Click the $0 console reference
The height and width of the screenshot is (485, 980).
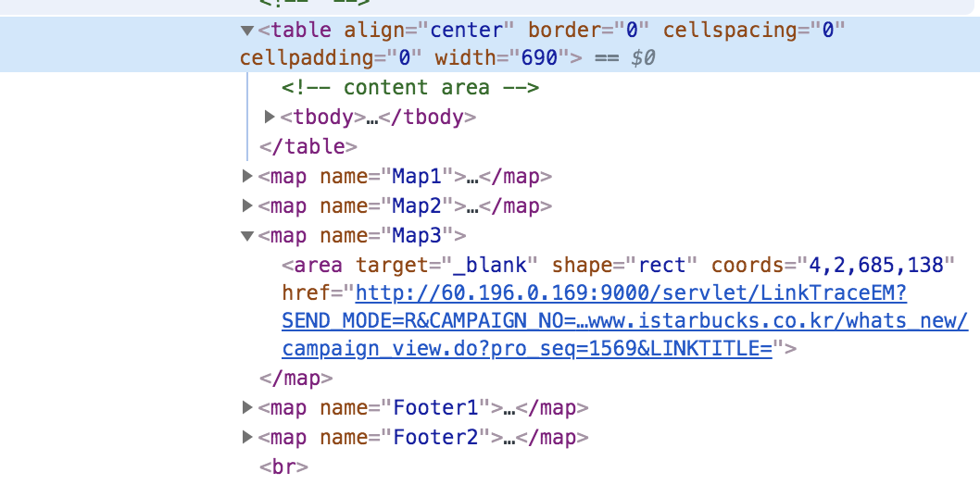click(x=643, y=58)
